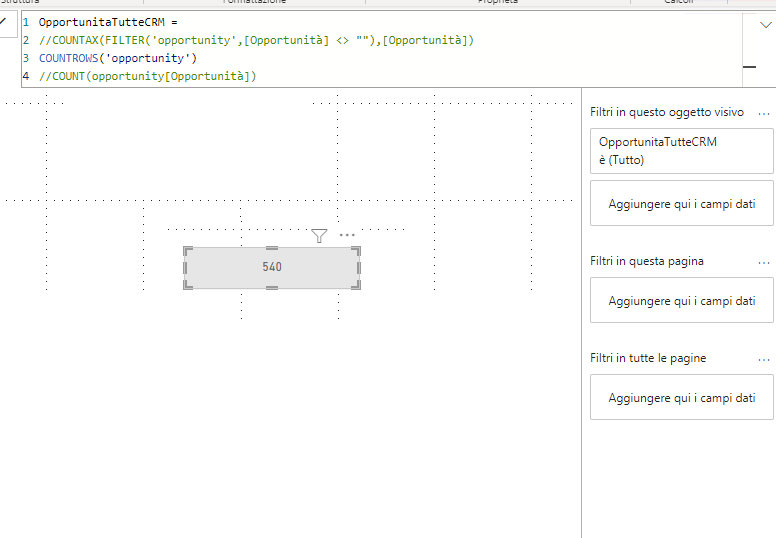Open ellipsis beside Filtri in questo oggetto visivo
The width and height of the screenshot is (776, 538).
pos(764,114)
